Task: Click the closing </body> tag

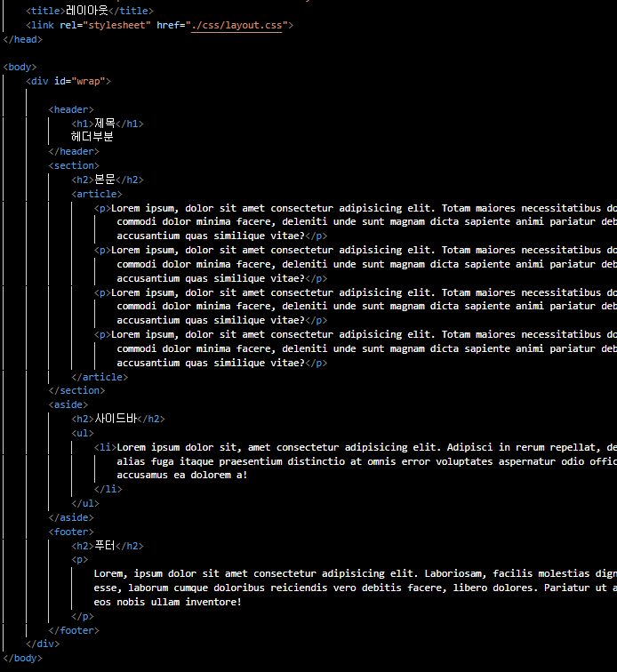Action: tap(23, 659)
